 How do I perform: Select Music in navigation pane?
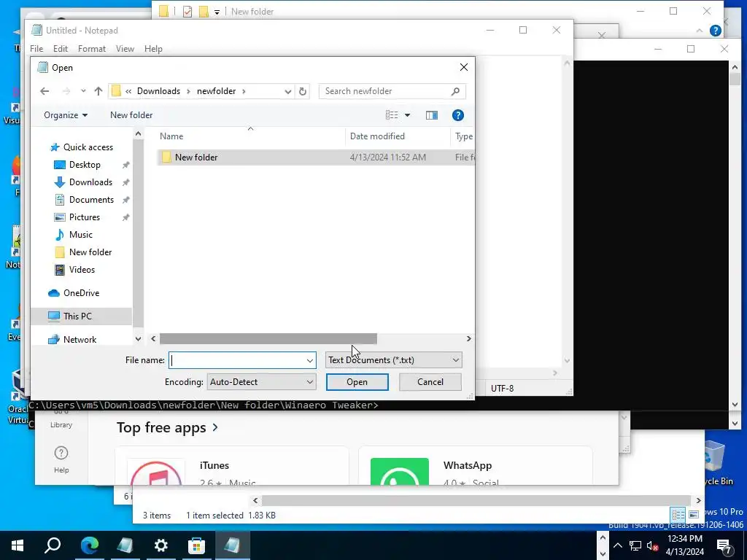coord(80,235)
